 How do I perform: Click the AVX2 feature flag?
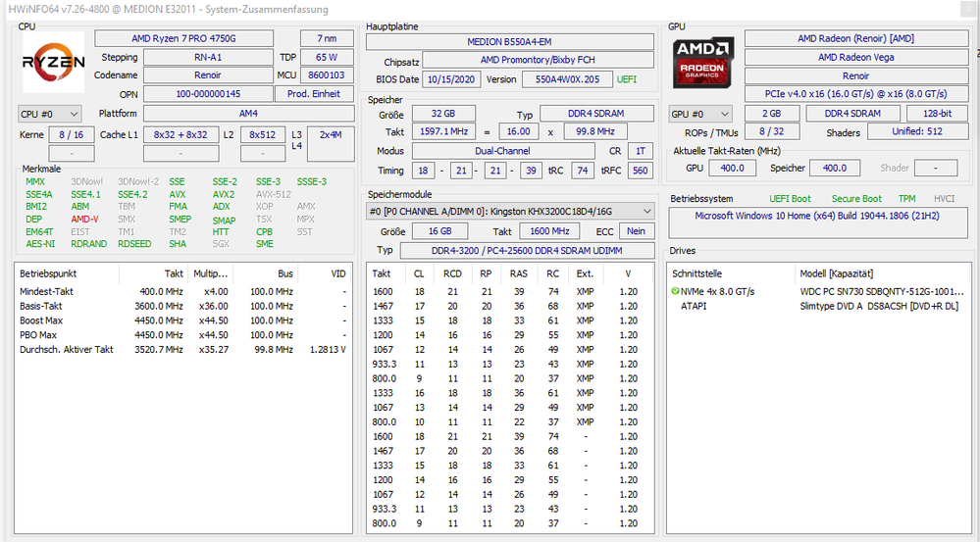pos(224,194)
